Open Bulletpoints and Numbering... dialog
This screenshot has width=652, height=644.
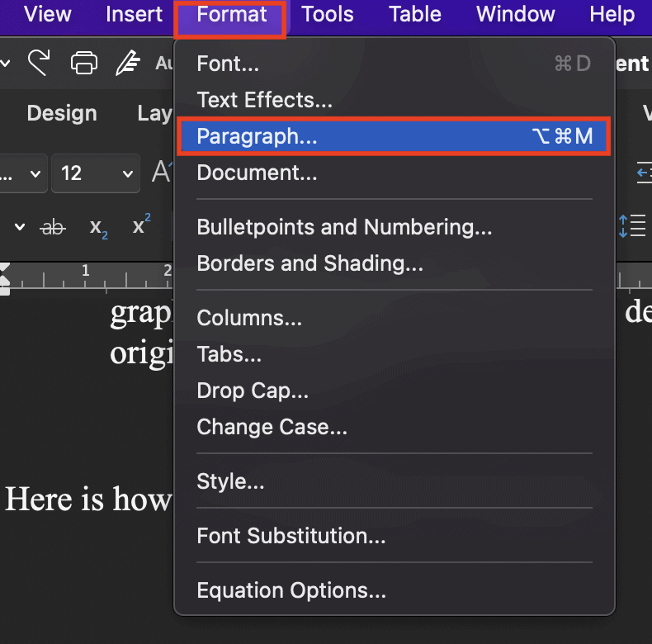395,227
